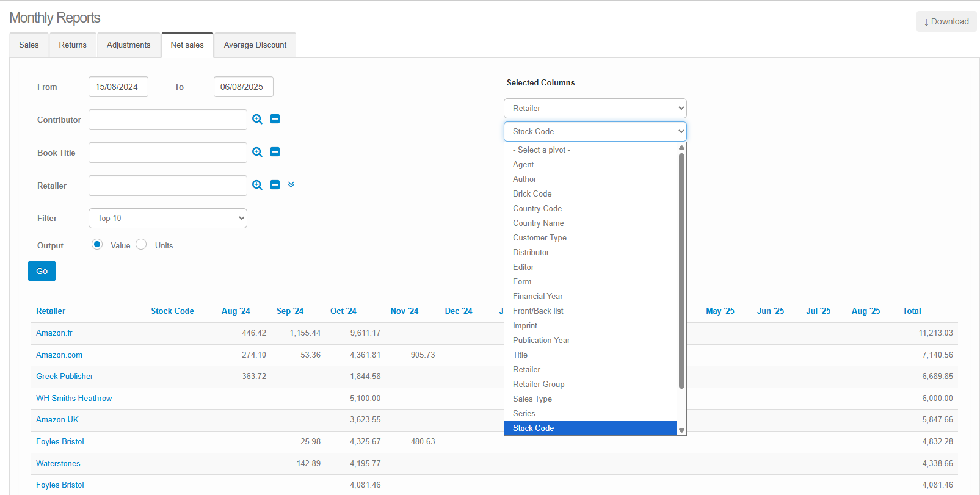Pick Editor in the pivot list
This screenshot has height=495, width=980.
pyautogui.click(x=590, y=267)
